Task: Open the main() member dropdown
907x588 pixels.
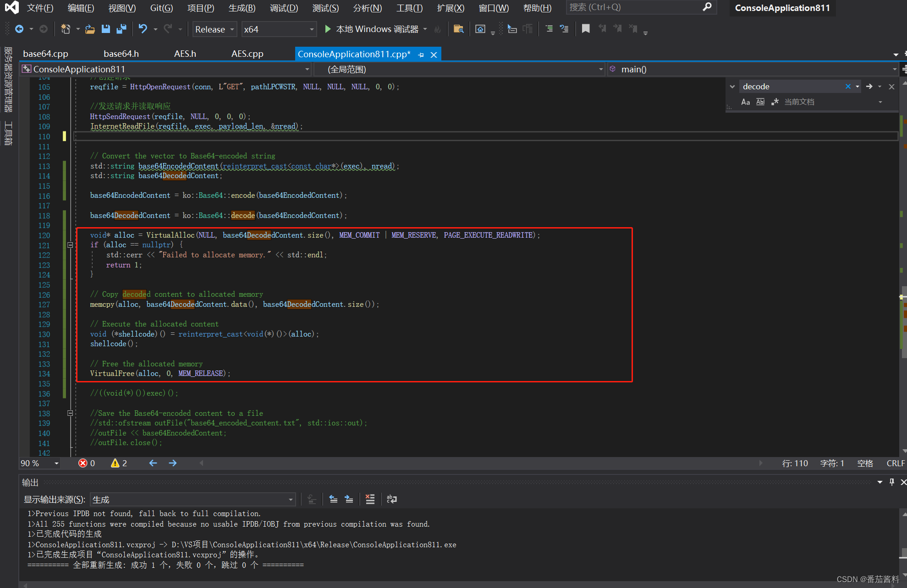Action: point(753,70)
